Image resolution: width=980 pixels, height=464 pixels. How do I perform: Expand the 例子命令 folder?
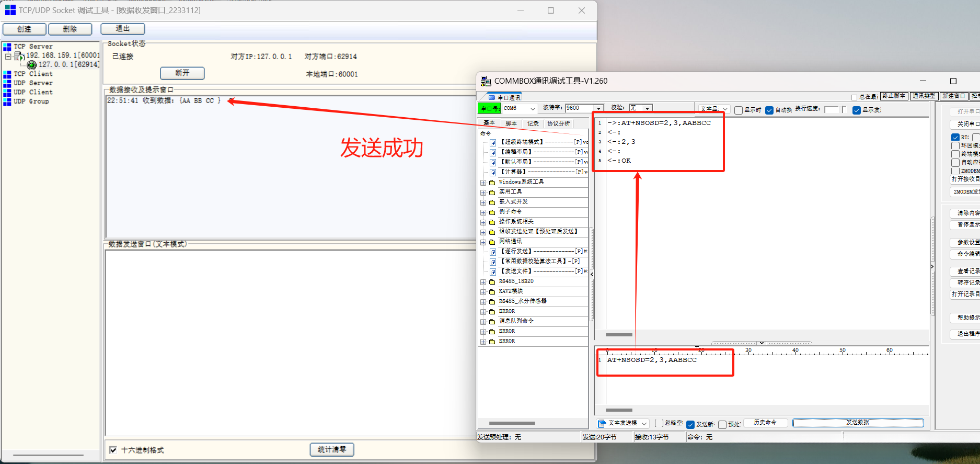pyautogui.click(x=483, y=212)
